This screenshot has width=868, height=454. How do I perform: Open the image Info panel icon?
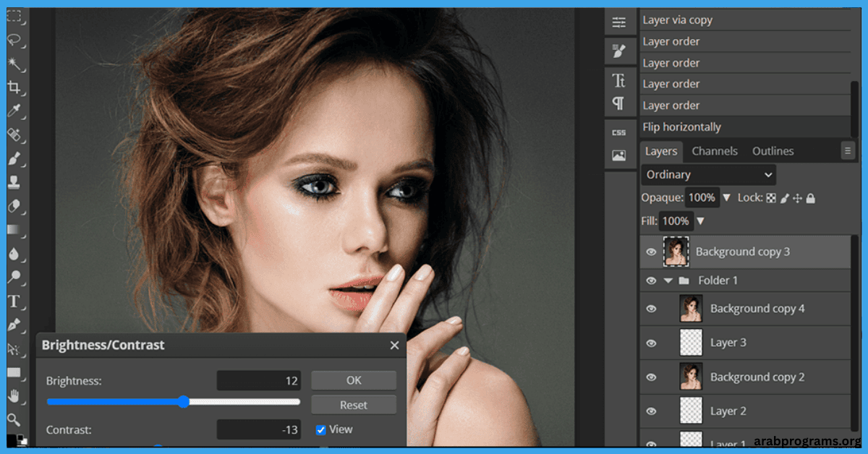pos(619,155)
